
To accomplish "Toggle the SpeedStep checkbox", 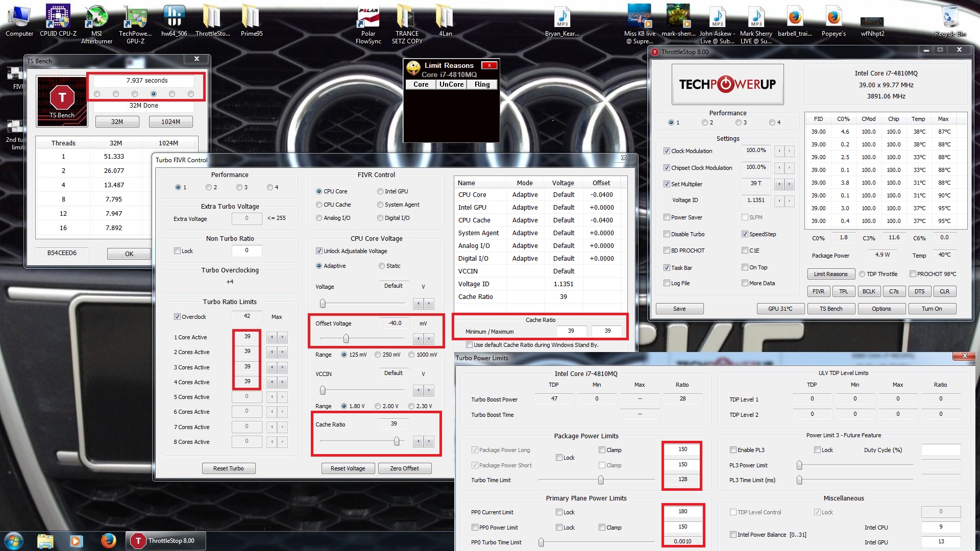I will [x=745, y=234].
